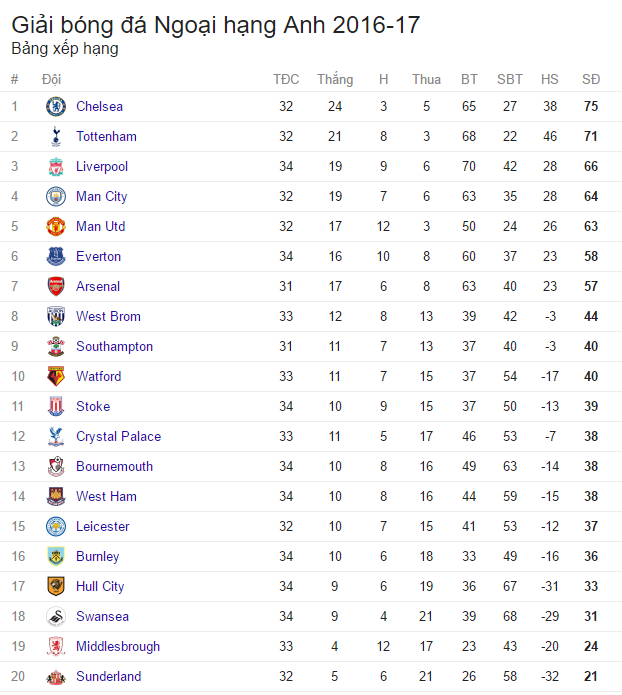Open the Everton team link
Image resolution: width=622 pixels, height=695 pixels.
coord(98,257)
